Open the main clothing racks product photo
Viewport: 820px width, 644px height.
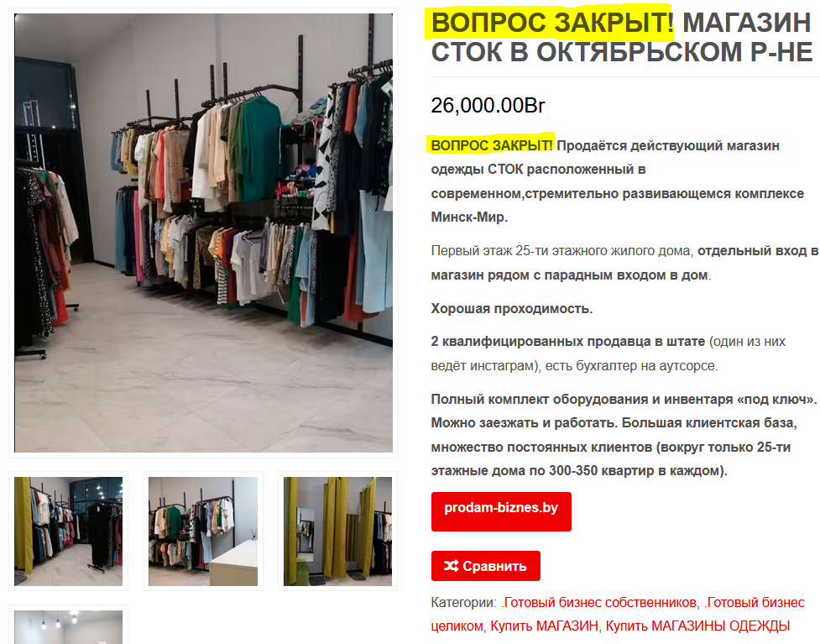(x=203, y=233)
